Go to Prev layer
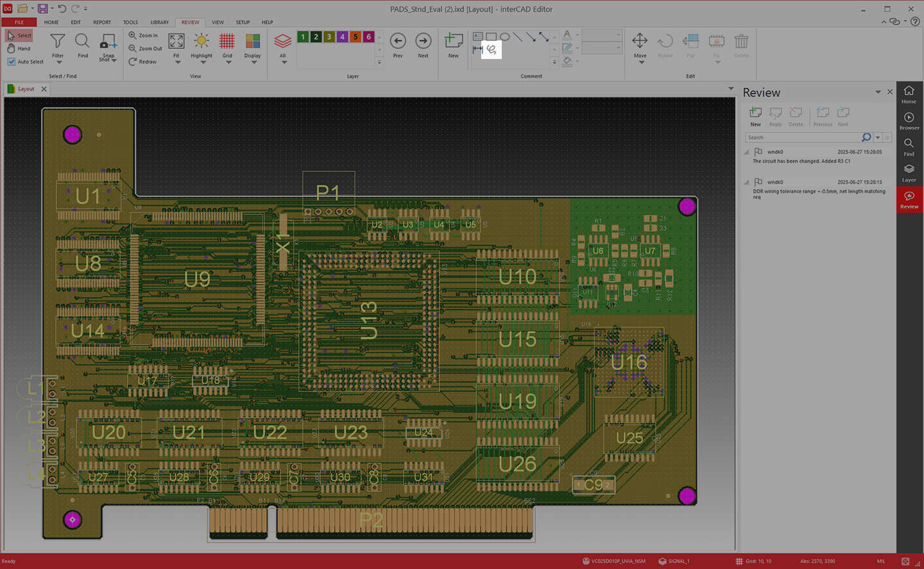Image resolution: width=924 pixels, height=569 pixels. click(x=398, y=46)
